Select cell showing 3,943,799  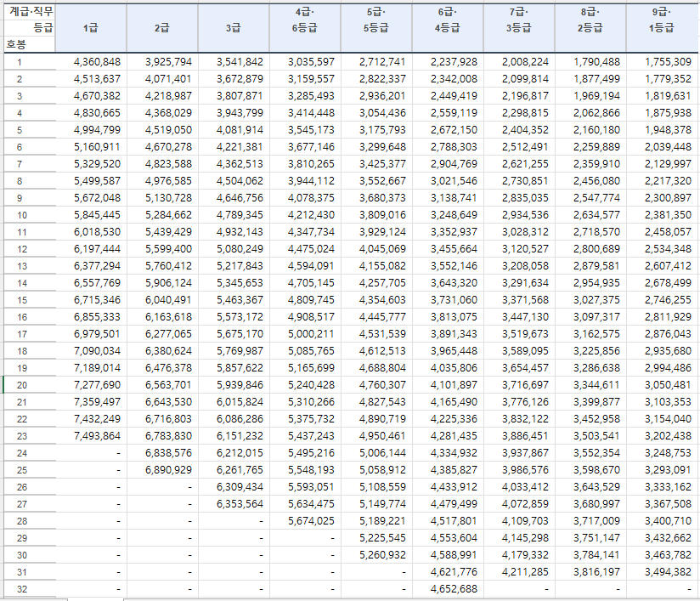234,112
